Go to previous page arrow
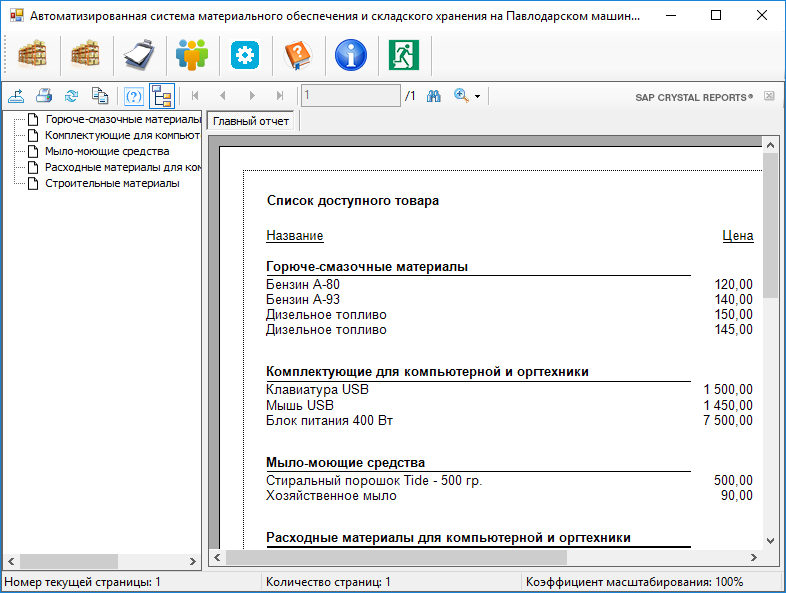Screen dimensions: 786x593 tap(223, 96)
